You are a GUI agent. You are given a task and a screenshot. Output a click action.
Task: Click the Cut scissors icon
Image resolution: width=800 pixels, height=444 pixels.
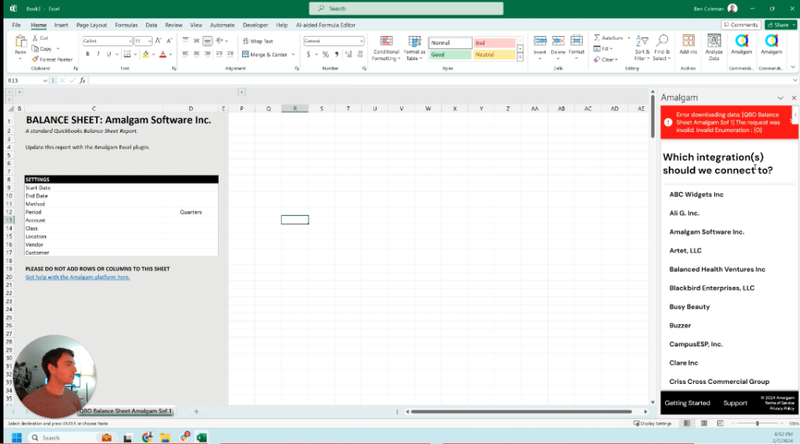[35, 38]
